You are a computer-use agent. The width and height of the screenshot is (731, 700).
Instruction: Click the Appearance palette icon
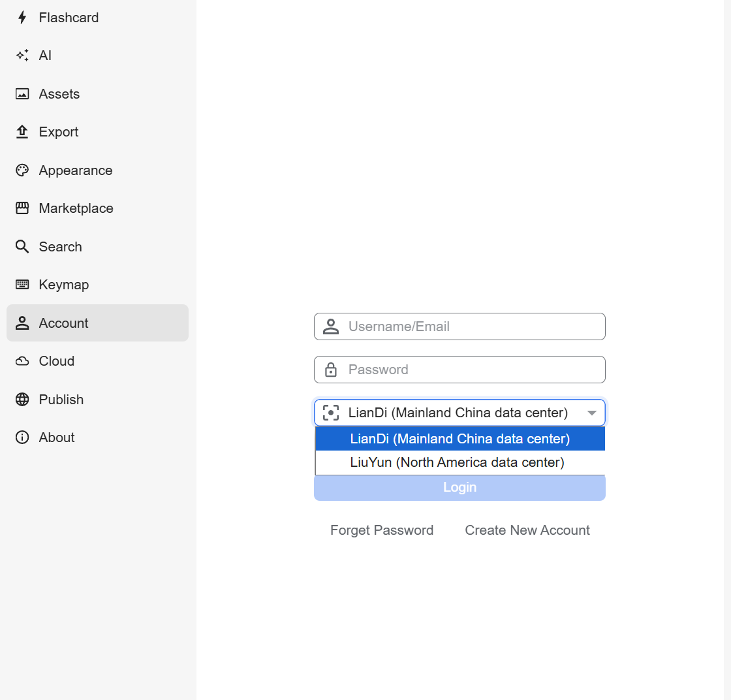pyautogui.click(x=22, y=170)
